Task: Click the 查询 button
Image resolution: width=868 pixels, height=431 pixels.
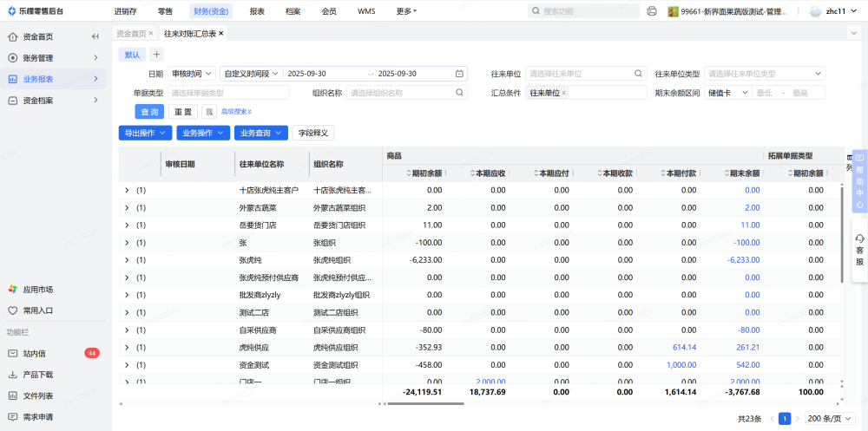Action: click(x=148, y=112)
